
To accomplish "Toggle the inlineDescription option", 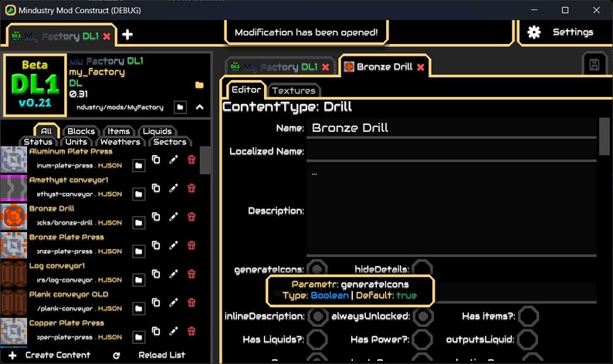I will coord(317,316).
